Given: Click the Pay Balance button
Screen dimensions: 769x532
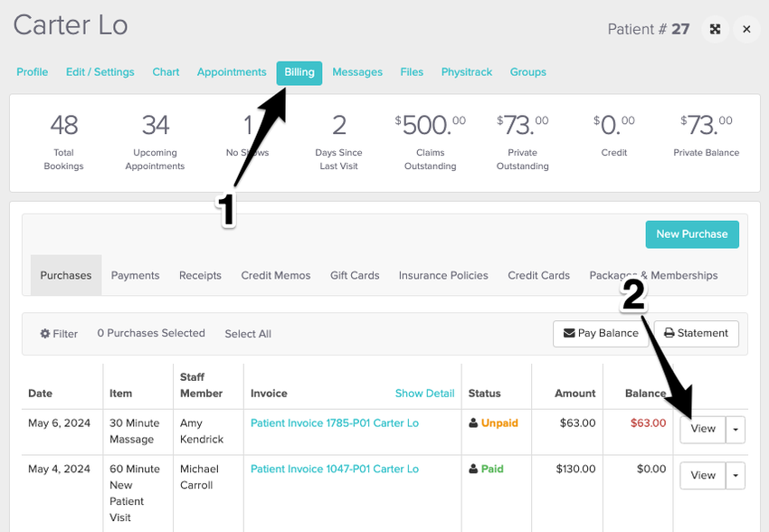Looking at the screenshot, I should [601, 334].
